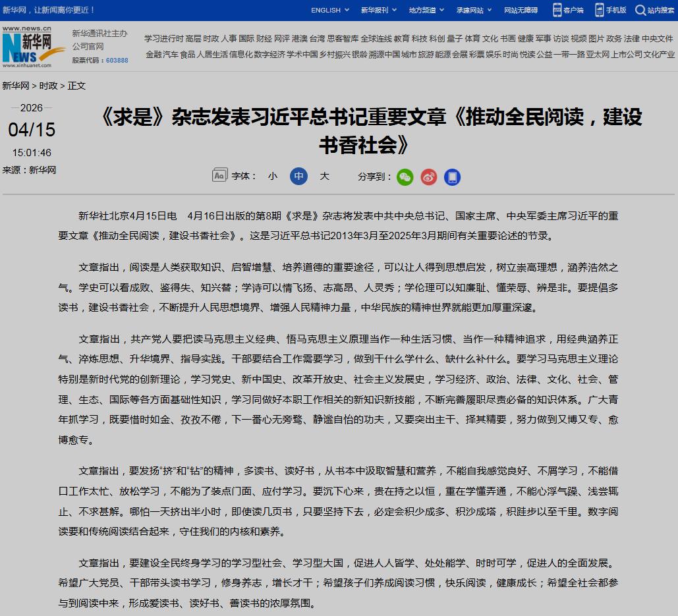Open the 承建网站 dropdown

473,10
